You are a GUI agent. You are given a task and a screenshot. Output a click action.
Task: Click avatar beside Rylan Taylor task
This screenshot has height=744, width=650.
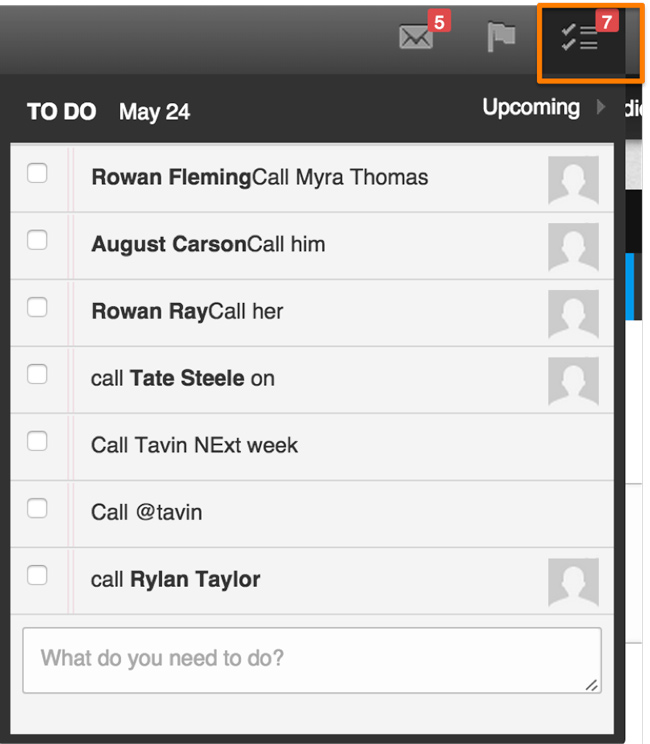(573, 581)
